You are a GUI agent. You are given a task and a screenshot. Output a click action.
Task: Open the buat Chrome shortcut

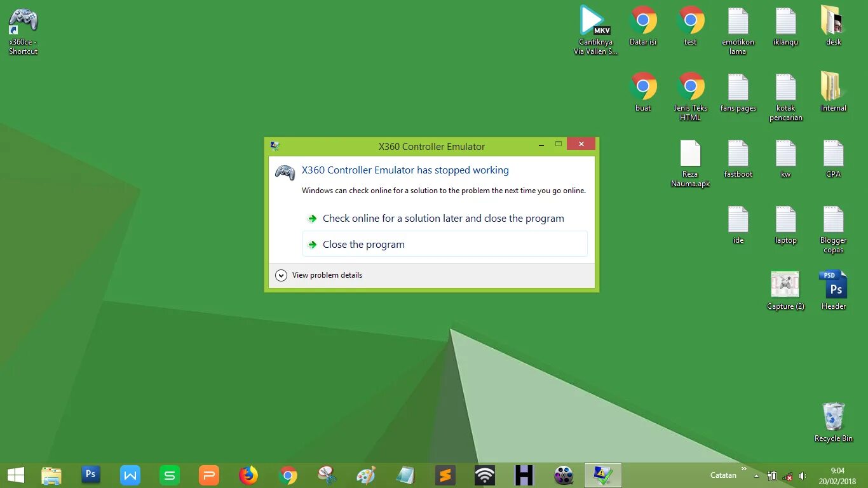click(643, 92)
